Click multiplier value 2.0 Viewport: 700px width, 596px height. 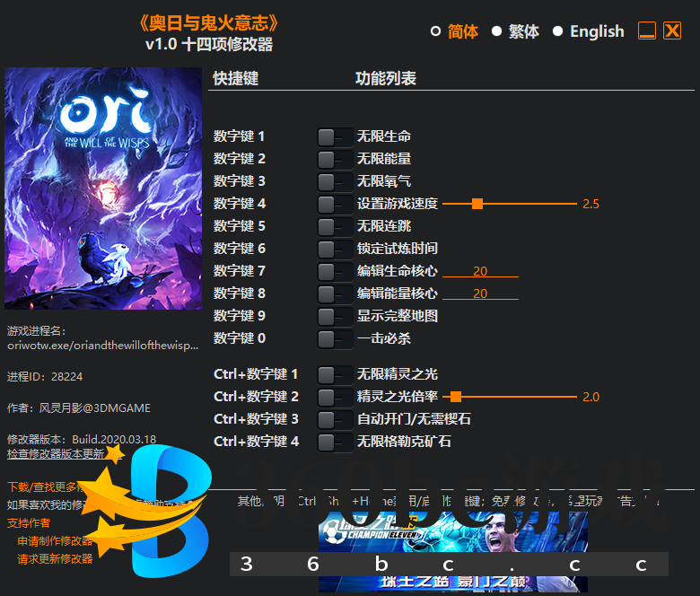tap(591, 397)
